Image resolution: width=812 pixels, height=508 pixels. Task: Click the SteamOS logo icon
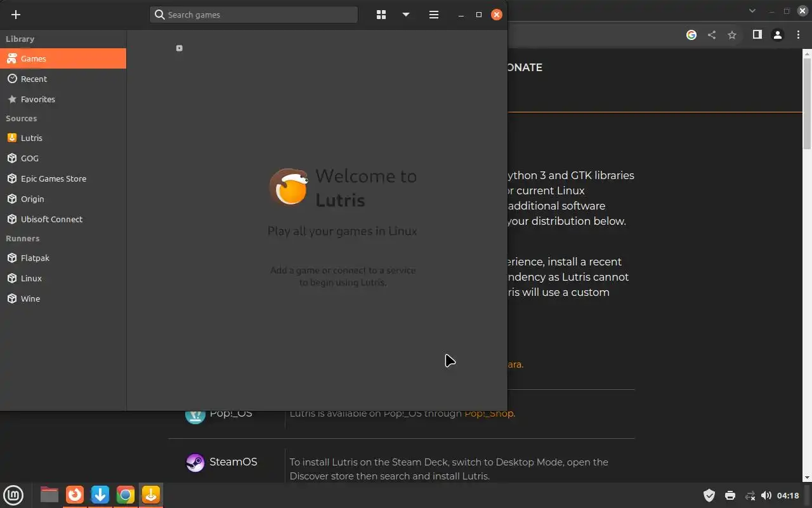[x=195, y=462]
